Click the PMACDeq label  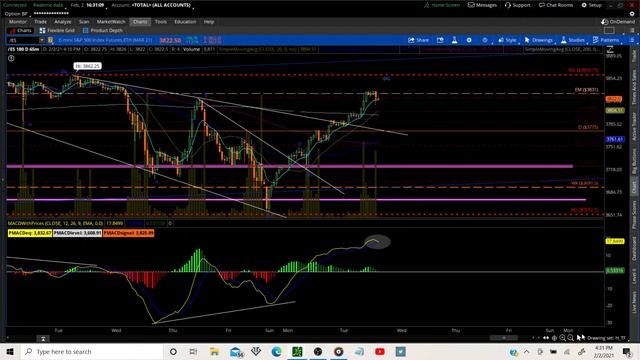tap(30, 233)
